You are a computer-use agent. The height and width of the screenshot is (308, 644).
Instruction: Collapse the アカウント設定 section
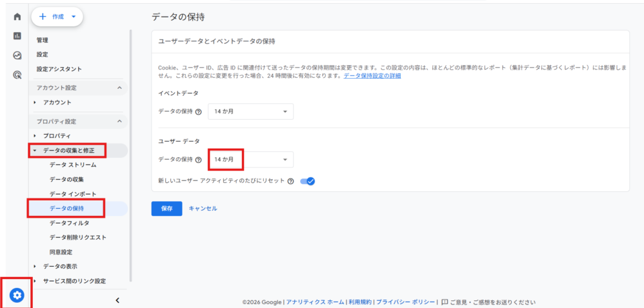click(119, 88)
